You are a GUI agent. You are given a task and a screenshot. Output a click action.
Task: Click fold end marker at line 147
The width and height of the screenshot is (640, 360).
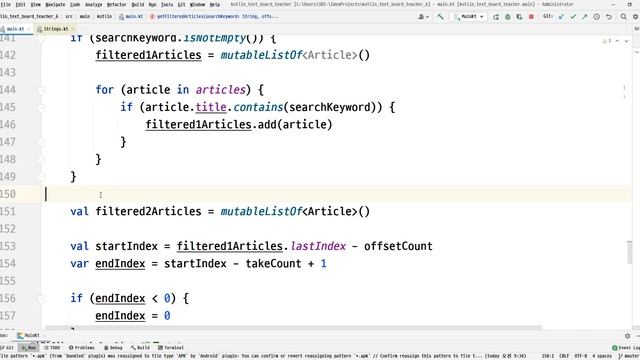coord(41,142)
